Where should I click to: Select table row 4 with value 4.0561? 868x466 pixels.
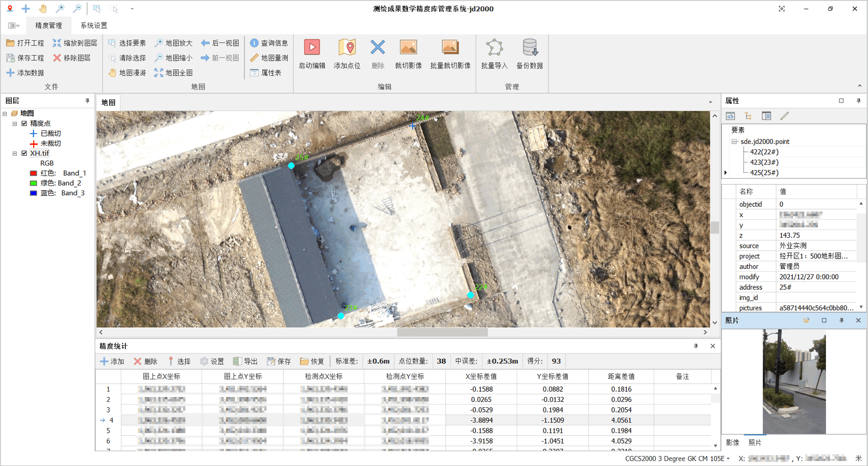coord(403,420)
